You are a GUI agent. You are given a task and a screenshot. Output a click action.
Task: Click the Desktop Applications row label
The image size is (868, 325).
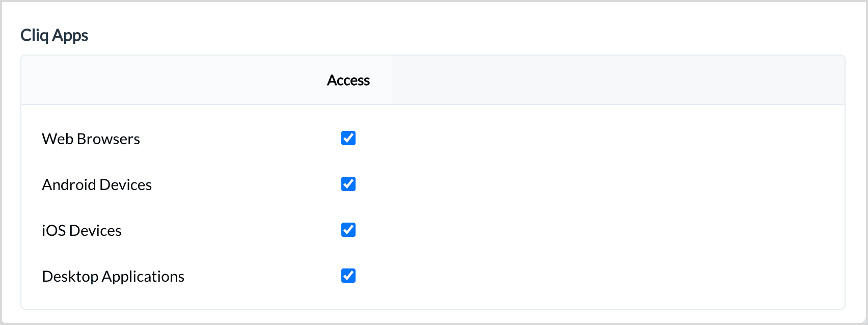coord(113,276)
